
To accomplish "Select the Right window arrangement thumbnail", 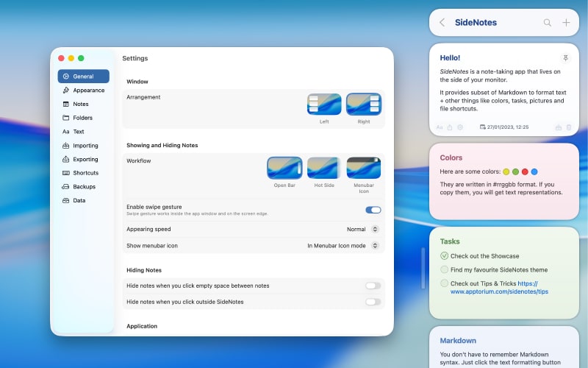I will coord(363,105).
